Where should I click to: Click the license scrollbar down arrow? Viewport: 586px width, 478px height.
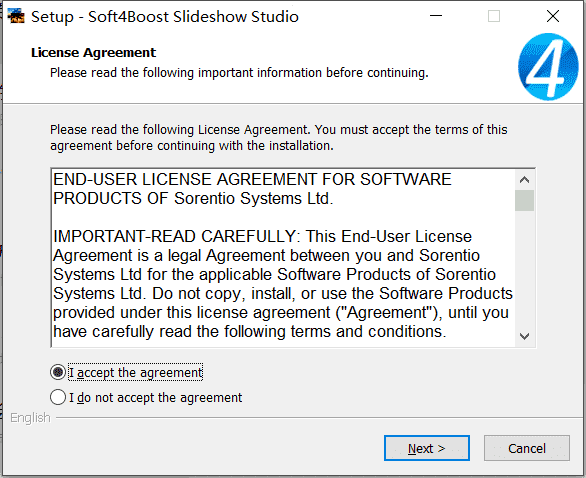click(524, 336)
